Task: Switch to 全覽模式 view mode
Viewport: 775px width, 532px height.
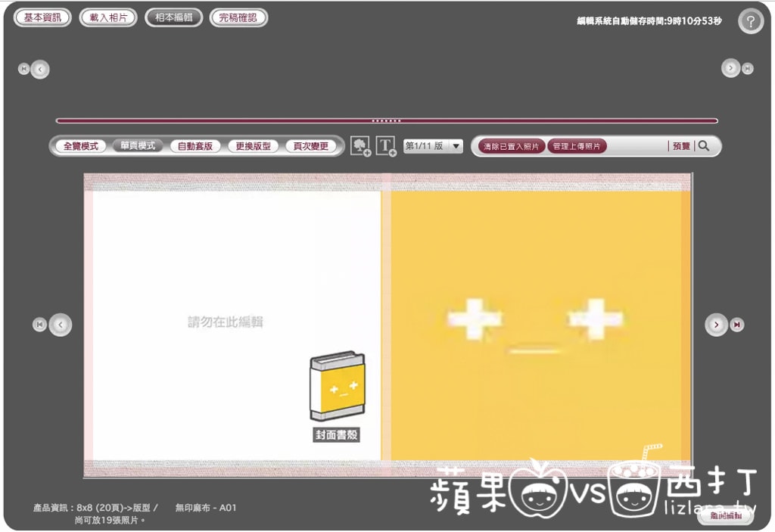Action: tap(80, 146)
